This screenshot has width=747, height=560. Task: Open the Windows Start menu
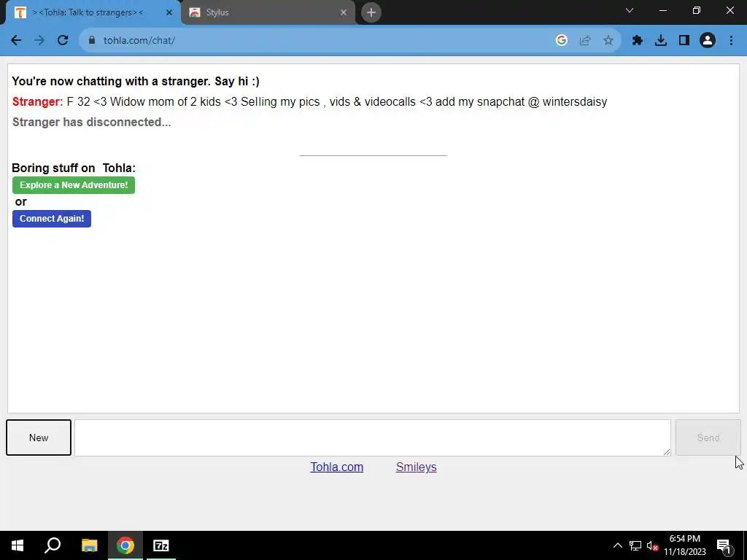tap(18, 545)
